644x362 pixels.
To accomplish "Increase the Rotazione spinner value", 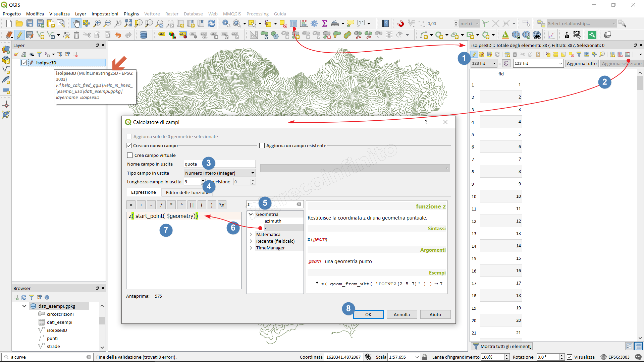I will [562, 355].
